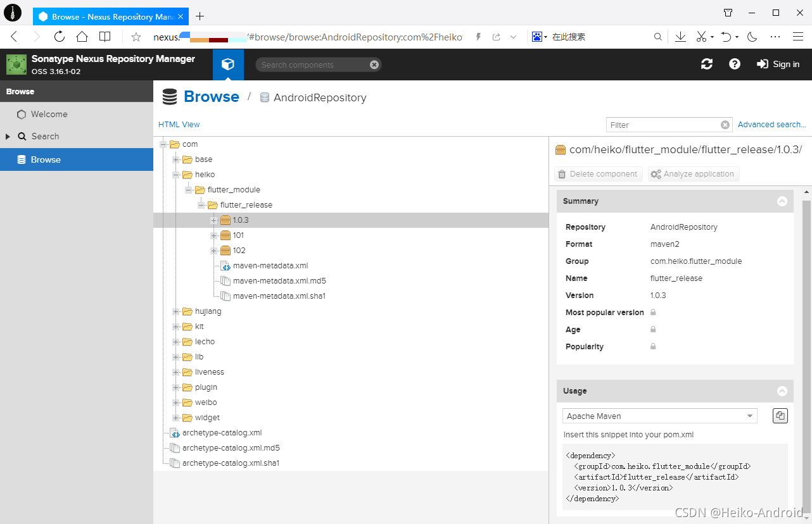Collapse the flutter_release folder
812x524 pixels.
(201, 205)
